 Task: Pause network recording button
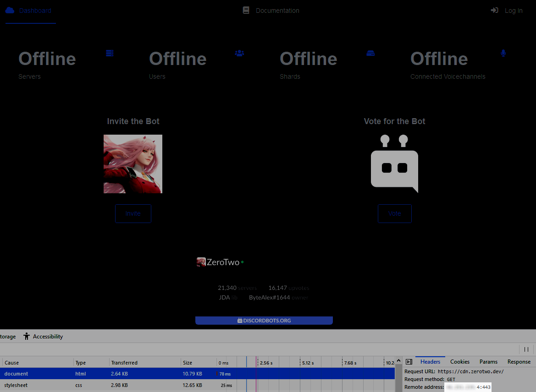pyautogui.click(x=526, y=349)
